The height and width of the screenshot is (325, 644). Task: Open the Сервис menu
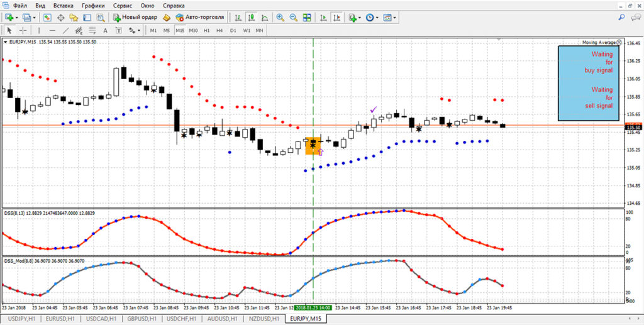(122, 5)
